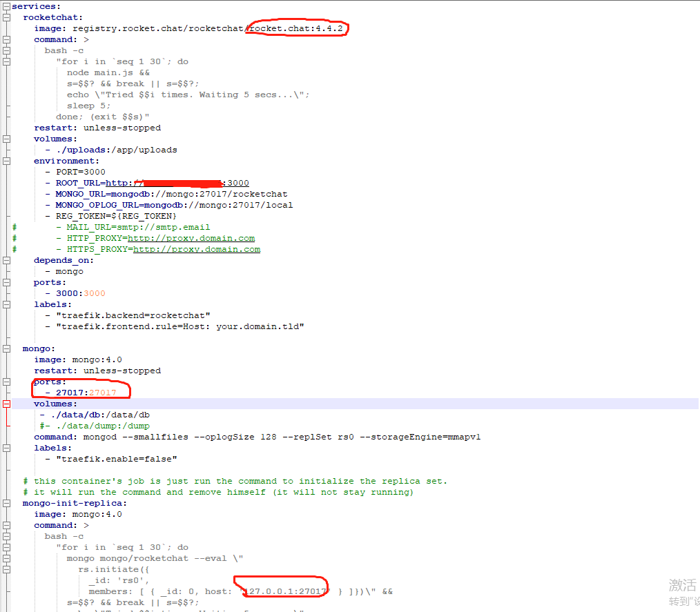Click the volume entry './data/db:/data/db'

pyautogui.click(x=100, y=415)
